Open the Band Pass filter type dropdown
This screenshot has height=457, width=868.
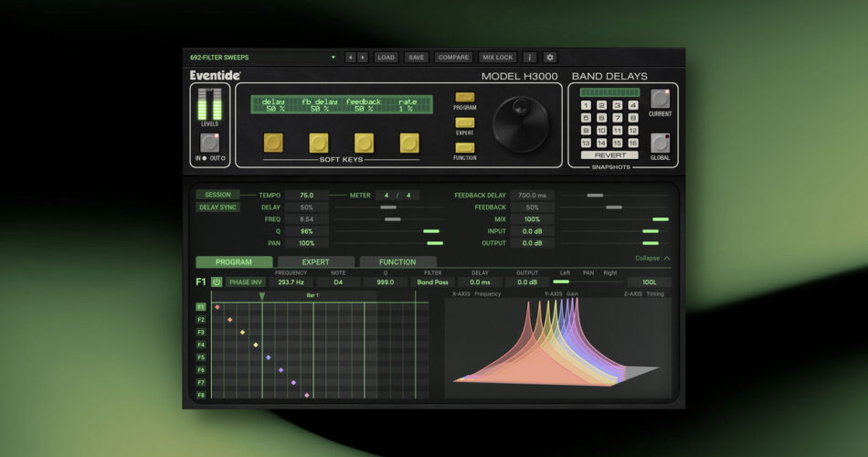pyautogui.click(x=433, y=282)
